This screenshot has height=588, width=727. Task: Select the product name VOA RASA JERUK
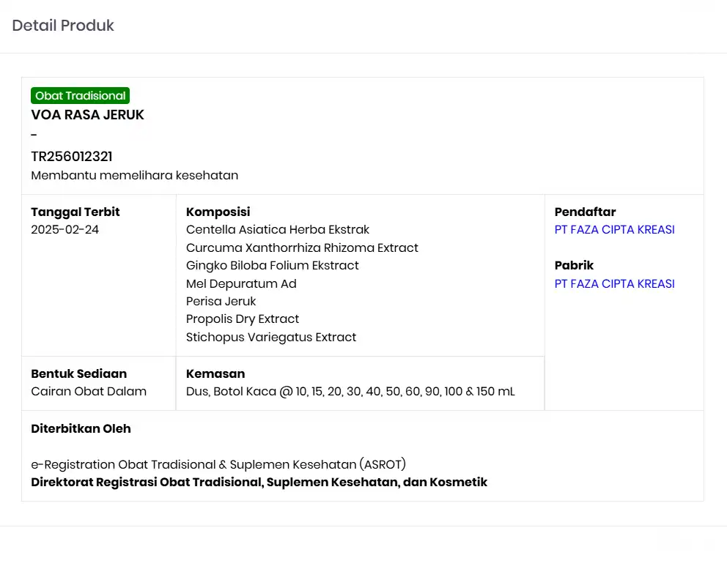coord(87,115)
